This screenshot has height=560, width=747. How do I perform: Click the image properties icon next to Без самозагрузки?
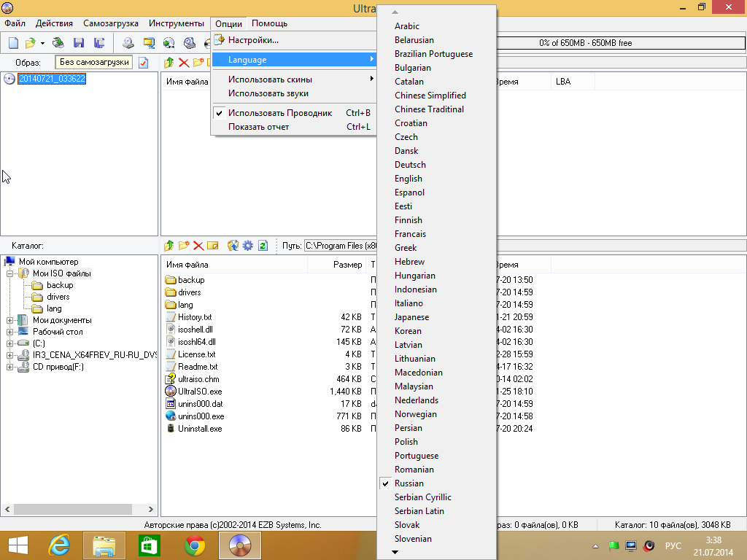(144, 63)
